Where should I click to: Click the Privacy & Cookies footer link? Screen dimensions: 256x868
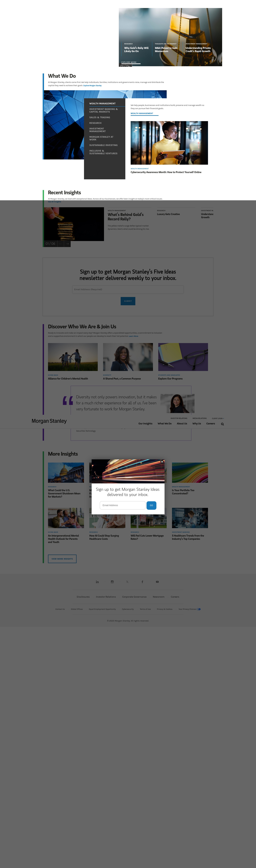pos(165,609)
